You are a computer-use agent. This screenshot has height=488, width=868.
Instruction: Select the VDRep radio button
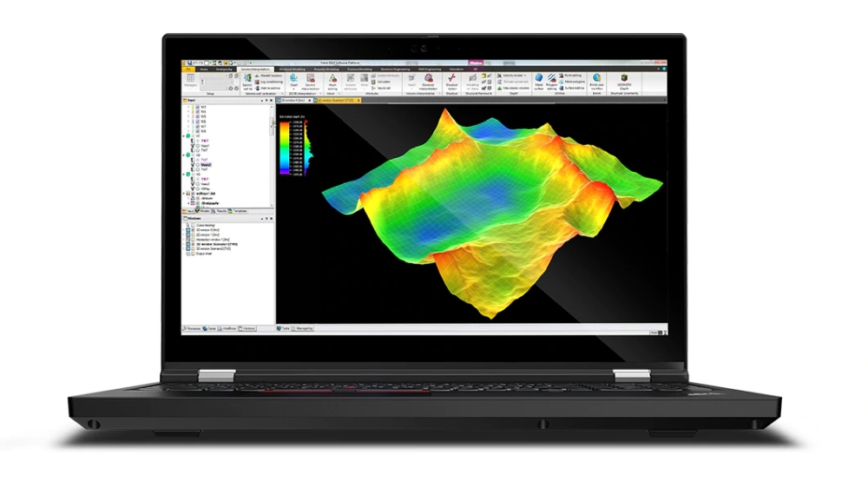point(198,189)
